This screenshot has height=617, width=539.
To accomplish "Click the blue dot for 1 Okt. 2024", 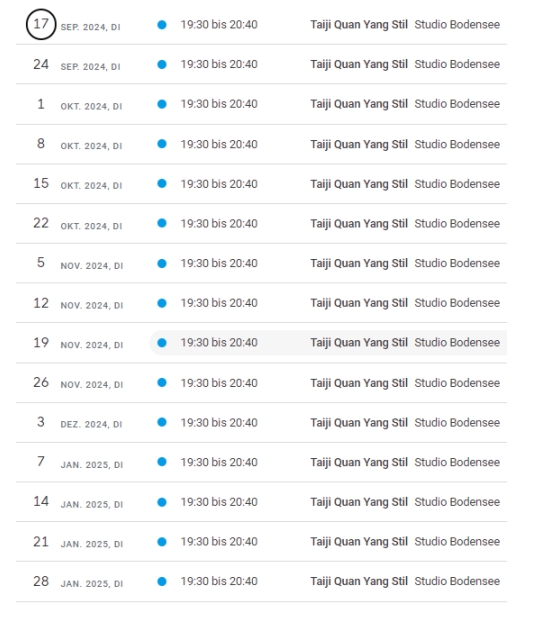I will tap(162, 104).
